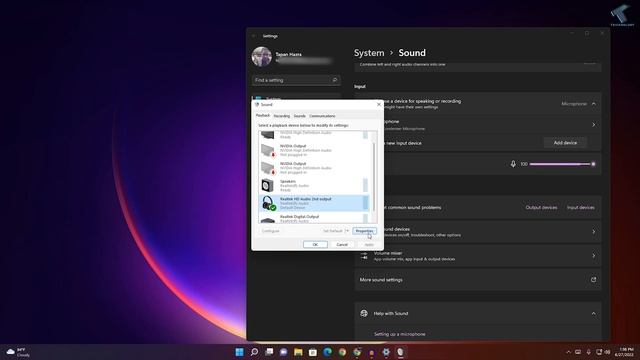The width and height of the screenshot is (640, 360).
Task: Click the user profile avatar in Settings
Action: pos(262,57)
